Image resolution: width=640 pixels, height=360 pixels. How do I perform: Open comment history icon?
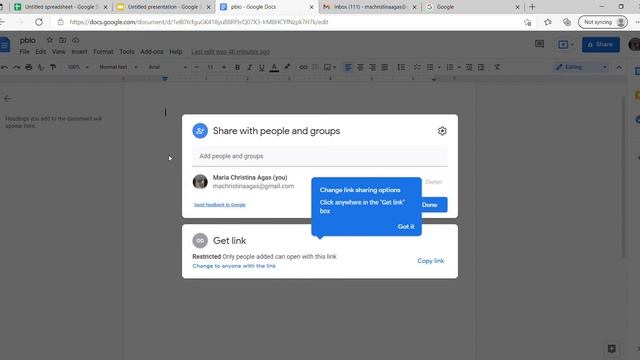point(539,44)
